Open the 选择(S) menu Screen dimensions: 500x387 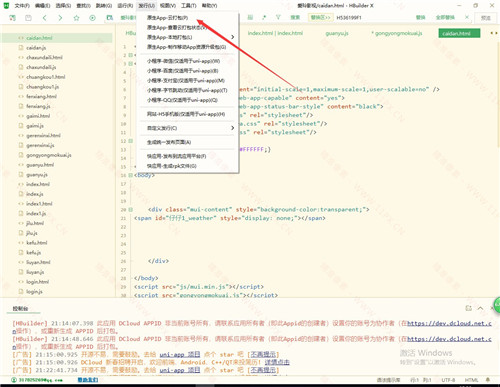[x=63, y=6]
